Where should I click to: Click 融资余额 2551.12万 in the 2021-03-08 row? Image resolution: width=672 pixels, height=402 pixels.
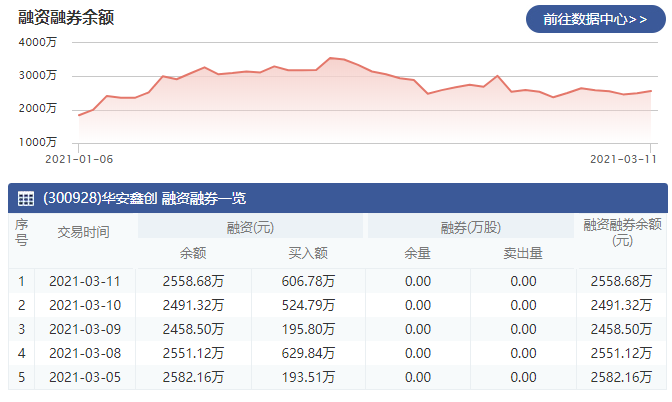coord(193,353)
